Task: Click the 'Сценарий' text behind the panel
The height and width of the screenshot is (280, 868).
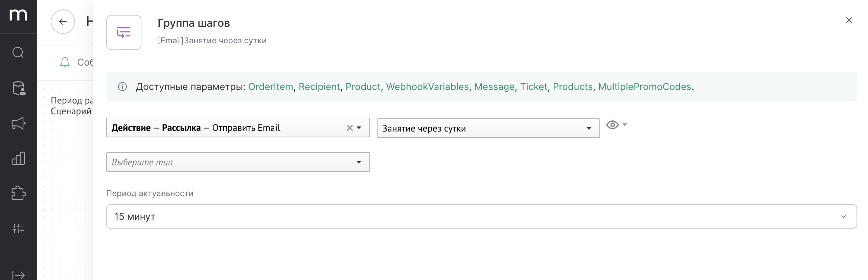Action: point(71,111)
